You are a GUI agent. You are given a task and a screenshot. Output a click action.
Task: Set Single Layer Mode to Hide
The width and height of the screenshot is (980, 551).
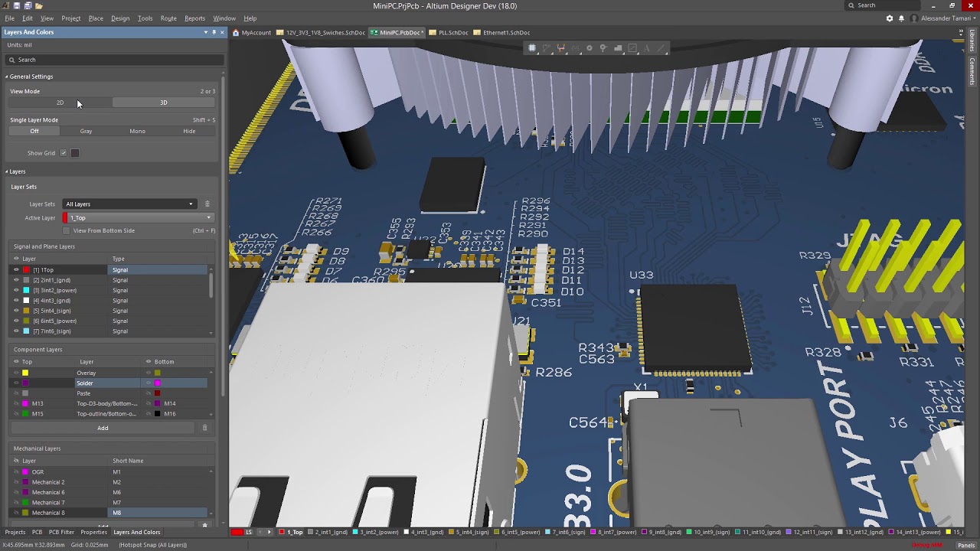pos(189,131)
